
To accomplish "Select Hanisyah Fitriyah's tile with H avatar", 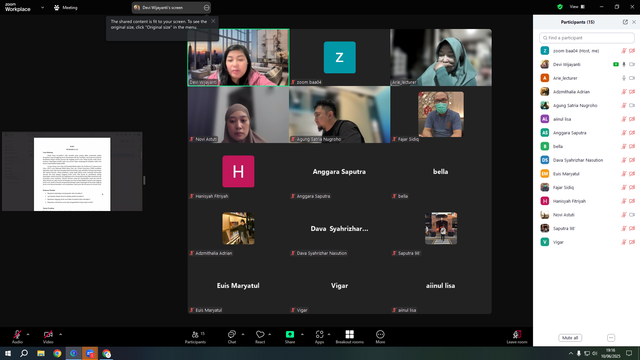I will pos(238,171).
